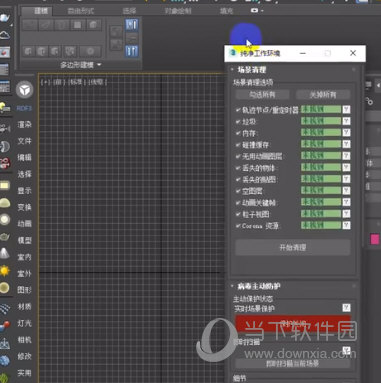Viewport: 381px width, 383px height.
Task: Open the 标准 viewport shading menu
Action: pyautogui.click(x=76, y=82)
